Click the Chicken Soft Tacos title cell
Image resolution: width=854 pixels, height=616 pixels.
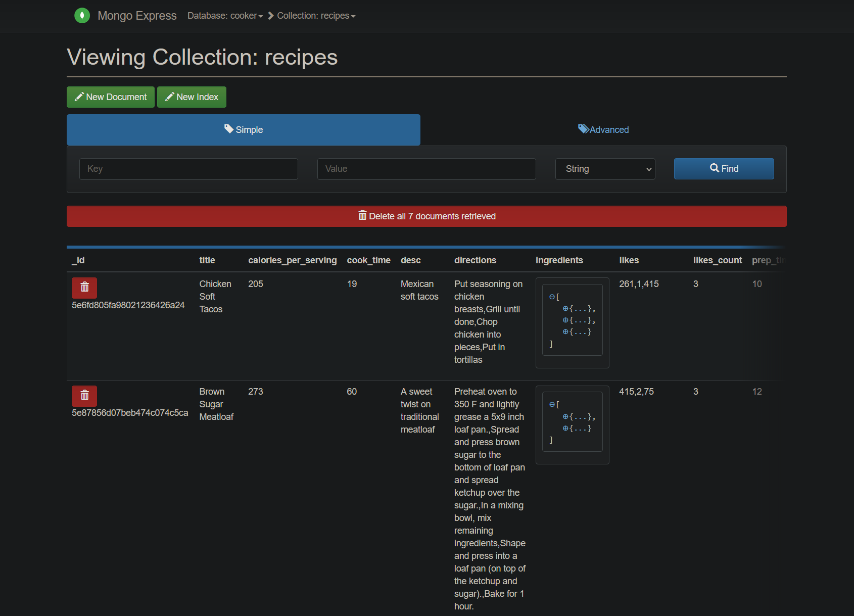click(x=215, y=297)
